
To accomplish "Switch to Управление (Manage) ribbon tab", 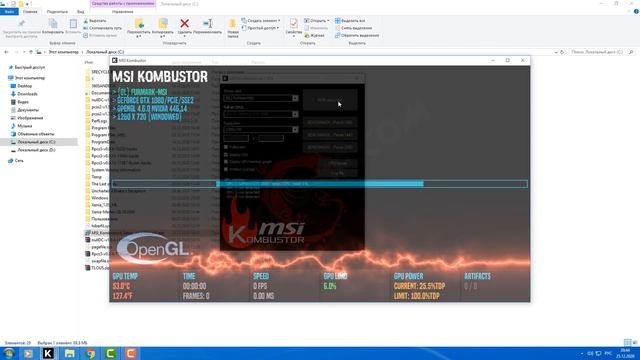I will [122, 12].
